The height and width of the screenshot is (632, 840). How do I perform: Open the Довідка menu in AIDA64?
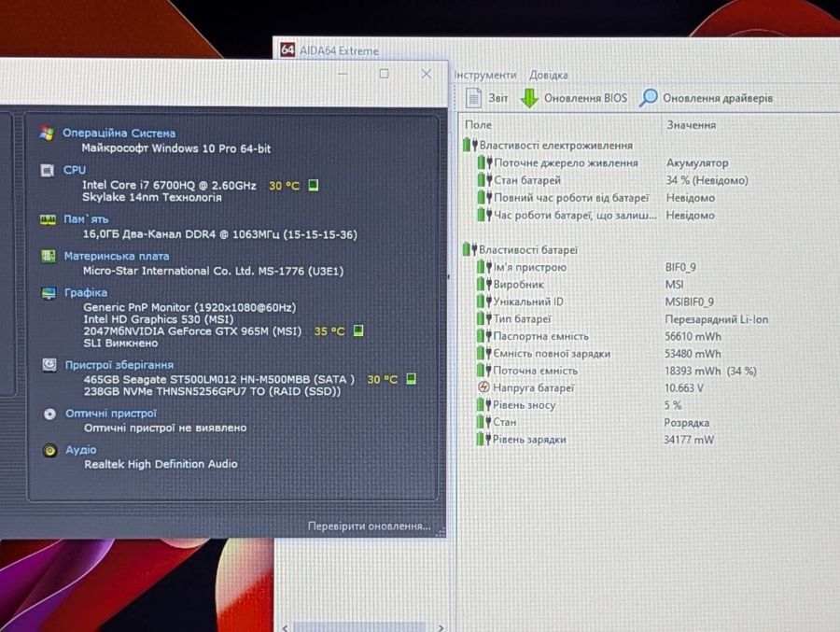point(549,75)
